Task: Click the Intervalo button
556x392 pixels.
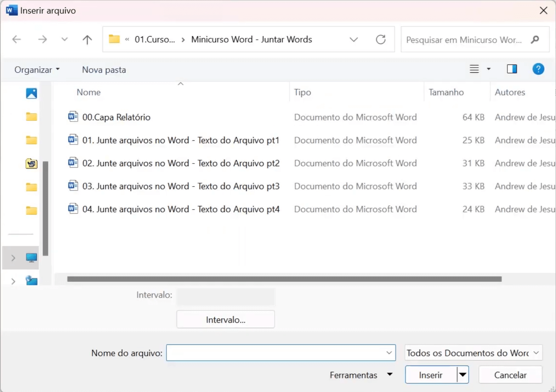Action: pyautogui.click(x=225, y=319)
